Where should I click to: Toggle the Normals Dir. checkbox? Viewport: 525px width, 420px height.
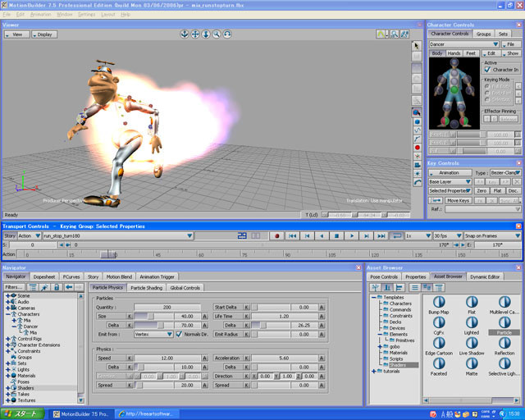(179, 334)
